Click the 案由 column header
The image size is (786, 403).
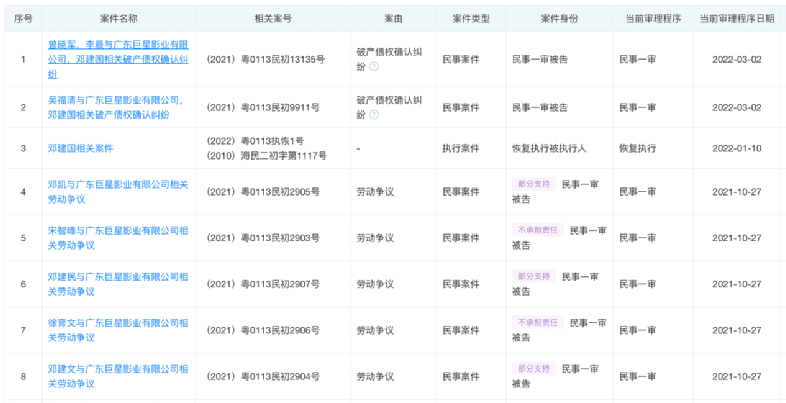pyautogui.click(x=394, y=19)
